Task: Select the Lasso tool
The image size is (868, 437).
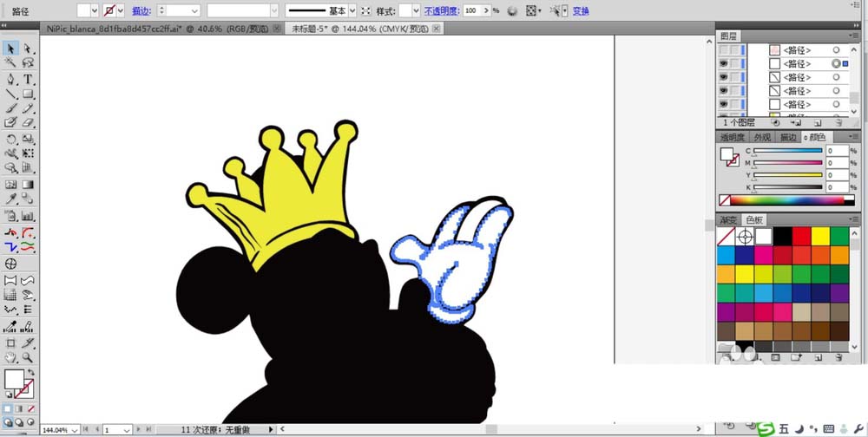Action: pos(28,63)
